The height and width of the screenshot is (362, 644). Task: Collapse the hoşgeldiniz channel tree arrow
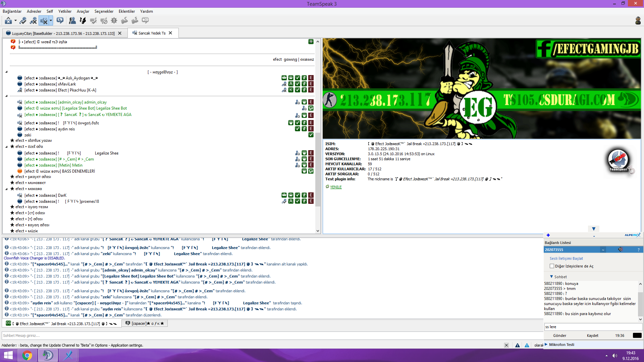coord(6,72)
